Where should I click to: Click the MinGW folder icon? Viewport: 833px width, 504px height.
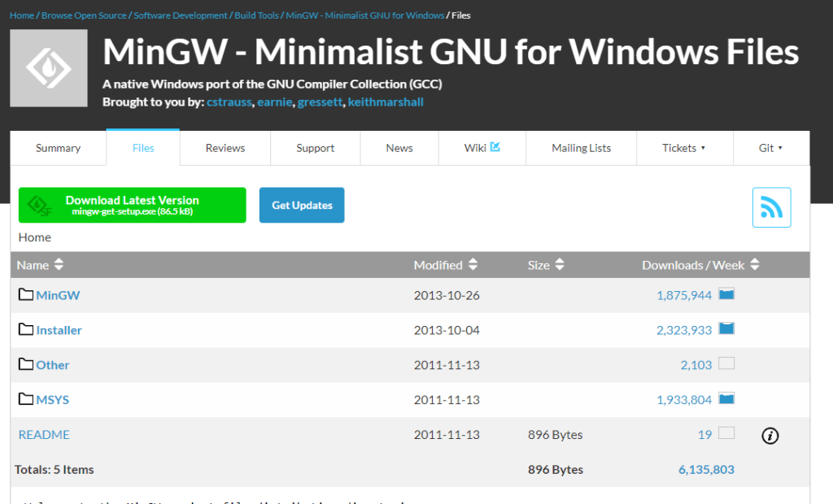coord(26,294)
